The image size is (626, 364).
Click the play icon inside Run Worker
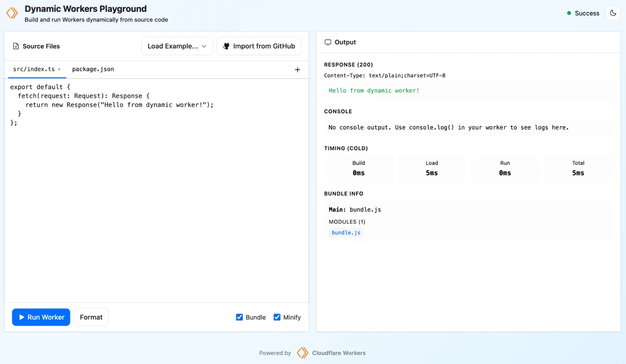(21, 317)
